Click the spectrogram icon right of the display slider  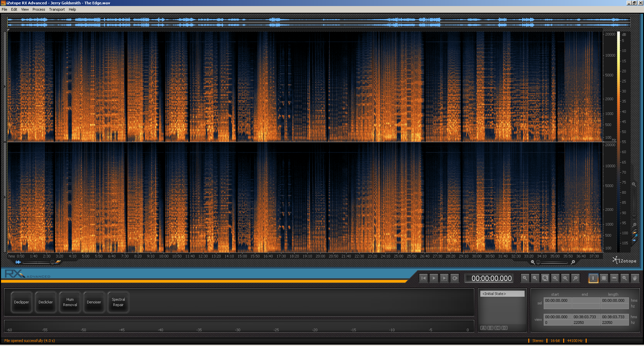[58, 262]
